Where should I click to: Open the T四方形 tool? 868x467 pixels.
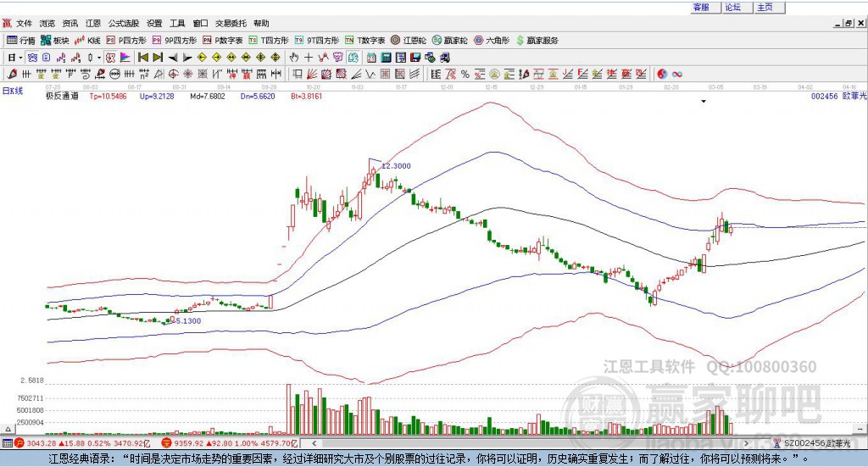269,41
